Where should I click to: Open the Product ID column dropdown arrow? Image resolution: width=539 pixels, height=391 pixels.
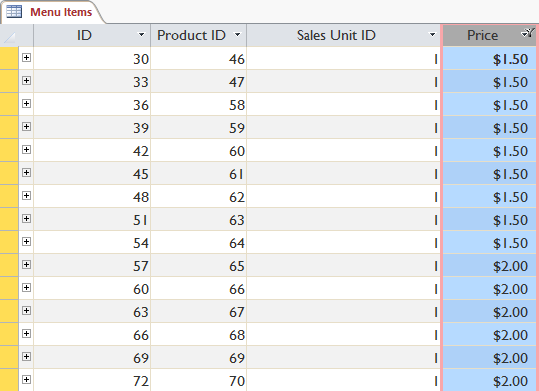[x=237, y=35]
